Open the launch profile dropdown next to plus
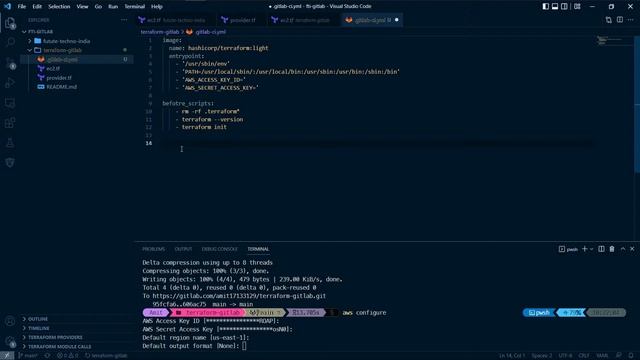Screen dimensions: 640x360 [x=591, y=249]
